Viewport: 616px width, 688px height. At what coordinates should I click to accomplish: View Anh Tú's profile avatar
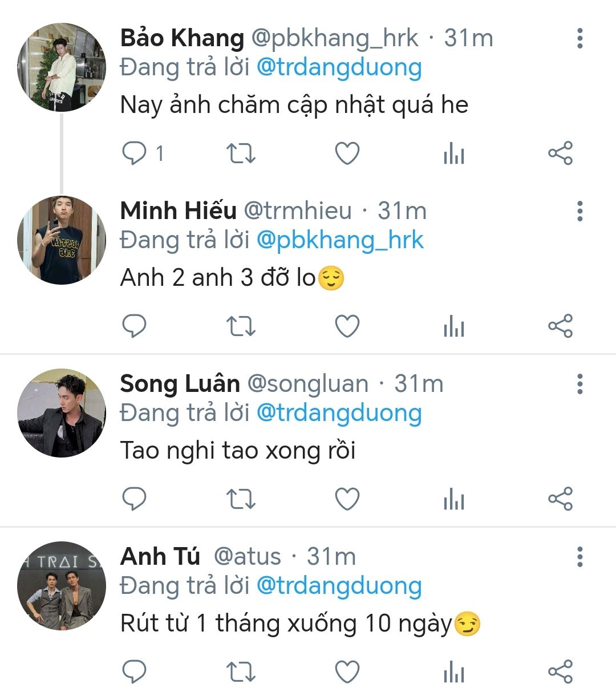pyautogui.click(x=62, y=585)
